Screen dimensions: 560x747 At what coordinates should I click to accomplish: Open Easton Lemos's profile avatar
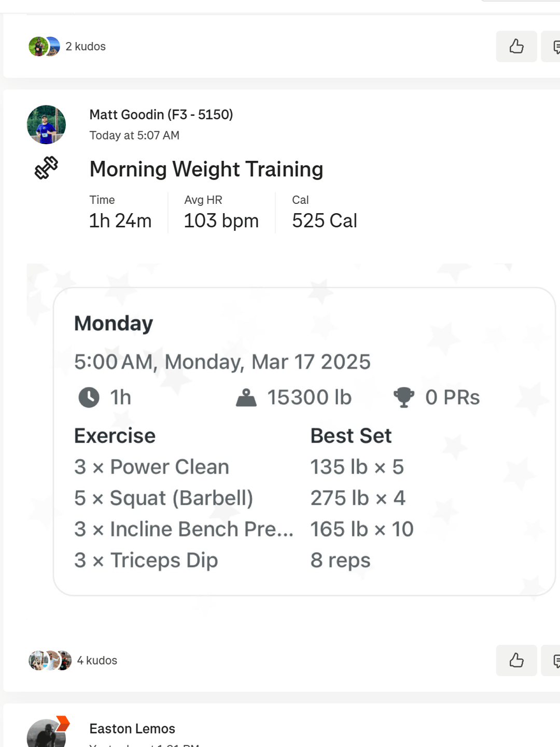coord(46,733)
